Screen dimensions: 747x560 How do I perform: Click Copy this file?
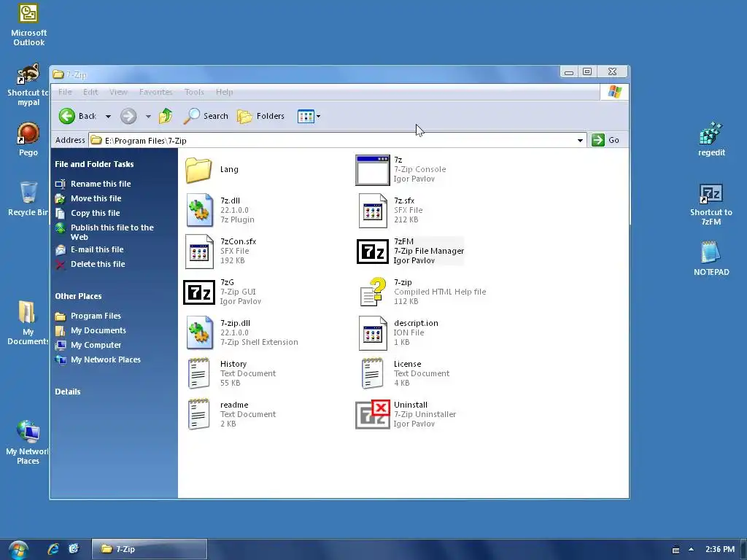(x=96, y=214)
